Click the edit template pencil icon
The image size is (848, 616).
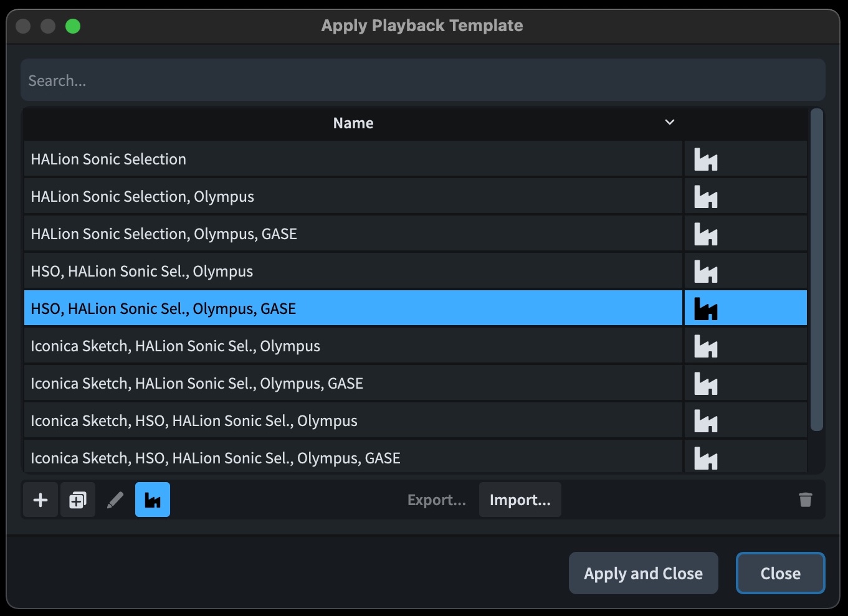click(115, 500)
